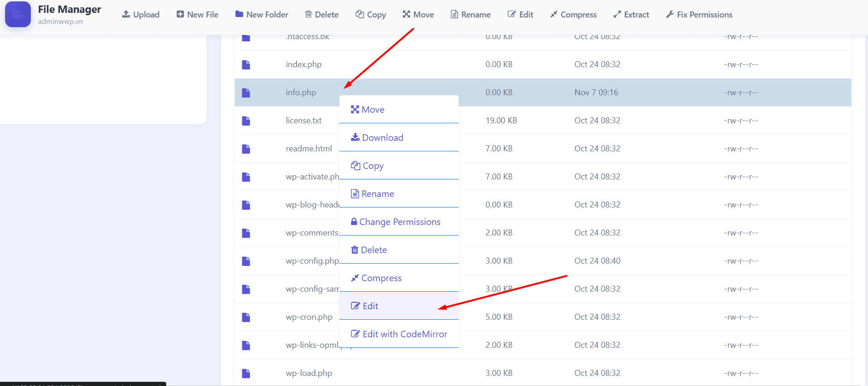
Task: Select Download in the context menu
Action: tap(377, 138)
